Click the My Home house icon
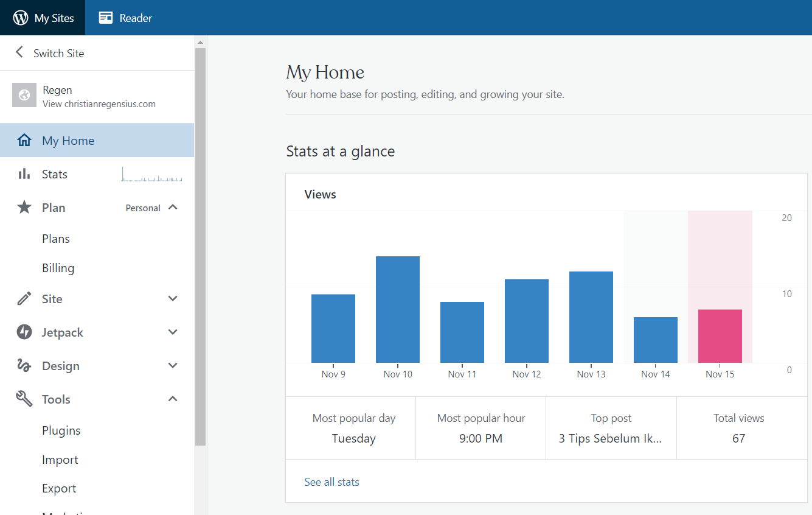This screenshot has height=515, width=812. pyautogui.click(x=24, y=141)
